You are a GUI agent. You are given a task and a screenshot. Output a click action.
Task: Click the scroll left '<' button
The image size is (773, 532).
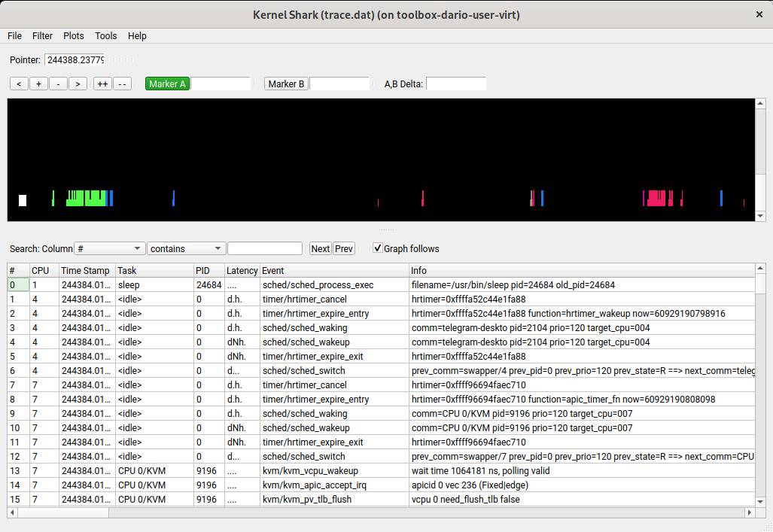pos(19,84)
